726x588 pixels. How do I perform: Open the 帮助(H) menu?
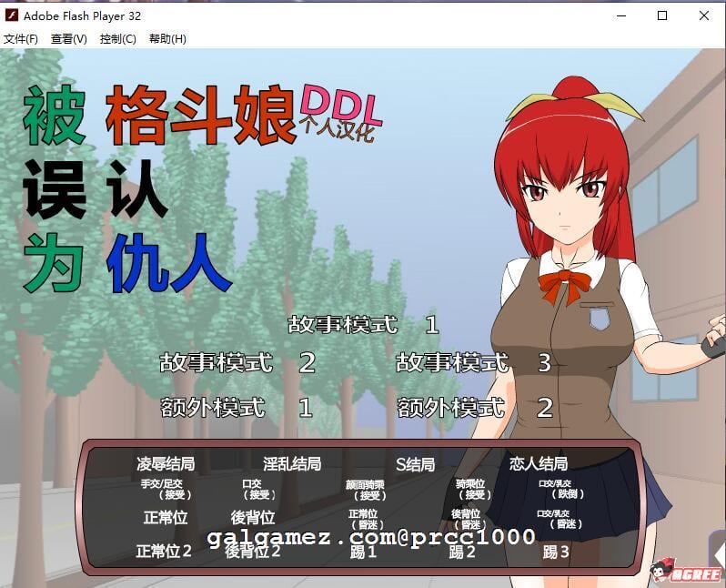[167, 39]
